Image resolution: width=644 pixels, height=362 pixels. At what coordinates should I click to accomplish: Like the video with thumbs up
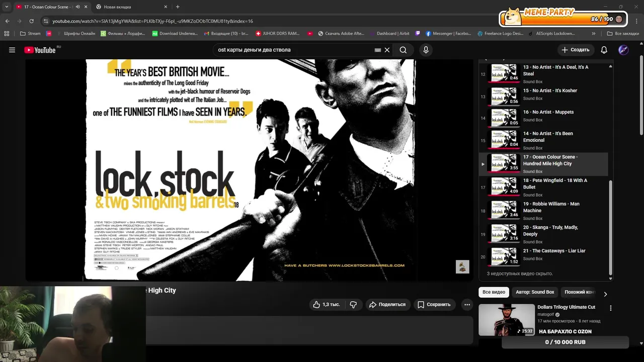tap(327, 304)
